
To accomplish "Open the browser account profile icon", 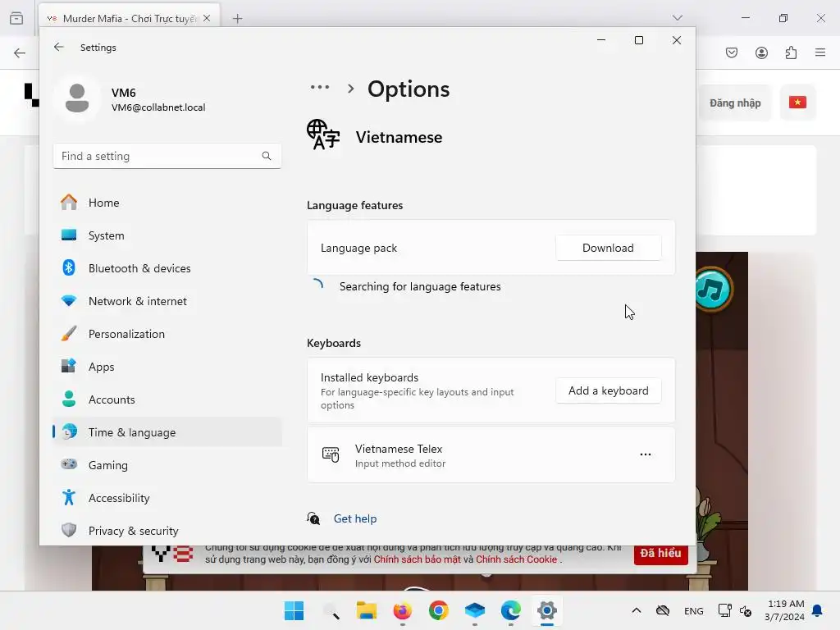I will tap(762, 52).
